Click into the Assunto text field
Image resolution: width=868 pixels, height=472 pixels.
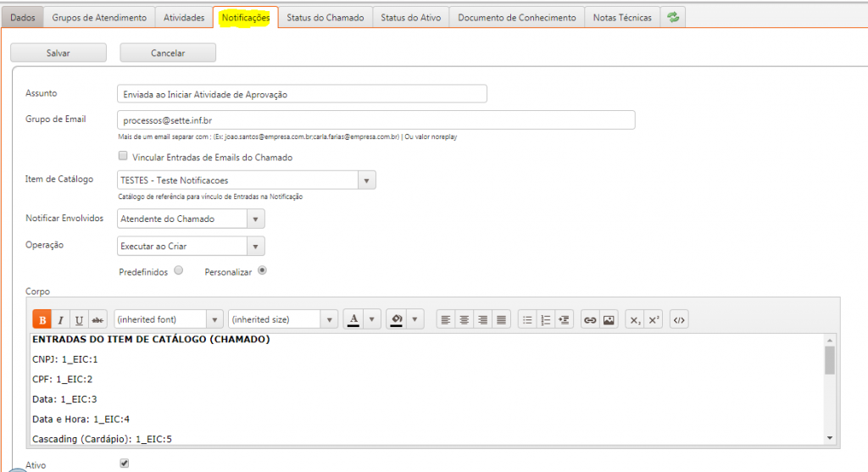point(302,94)
